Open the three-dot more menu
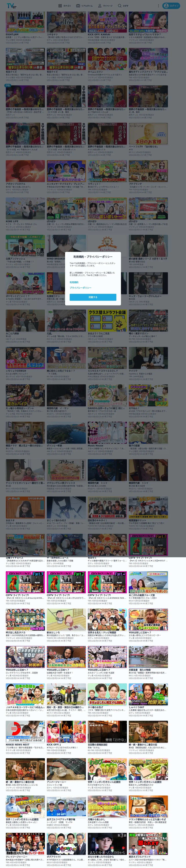This screenshot has height=868, width=186. click(158, 6)
